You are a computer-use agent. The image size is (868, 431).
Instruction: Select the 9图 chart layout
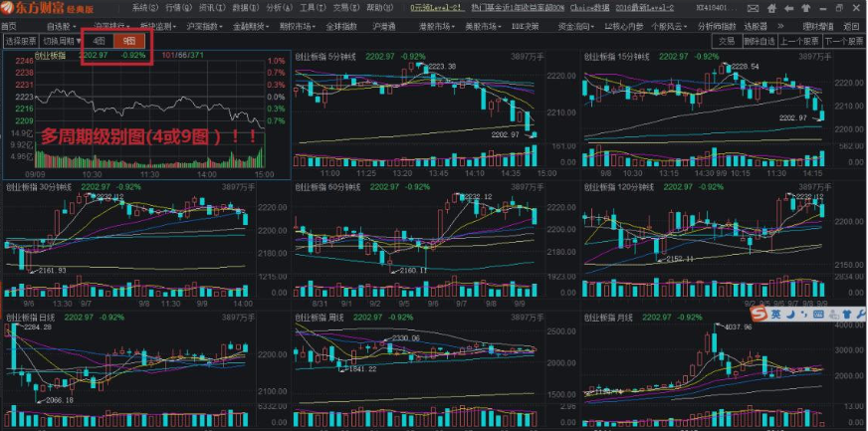pyautogui.click(x=128, y=41)
